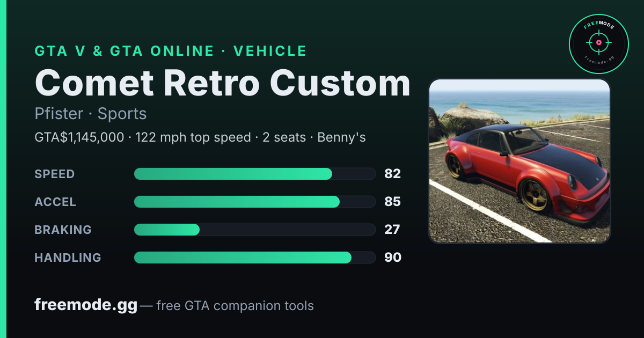Click the GTA$1,145,000 price text
This screenshot has height=338, width=644.
pyautogui.click(x=79, y=137)
